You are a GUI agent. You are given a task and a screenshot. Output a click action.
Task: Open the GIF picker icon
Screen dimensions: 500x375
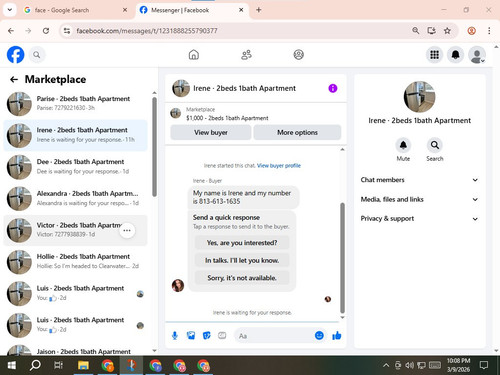pos(222,336)
